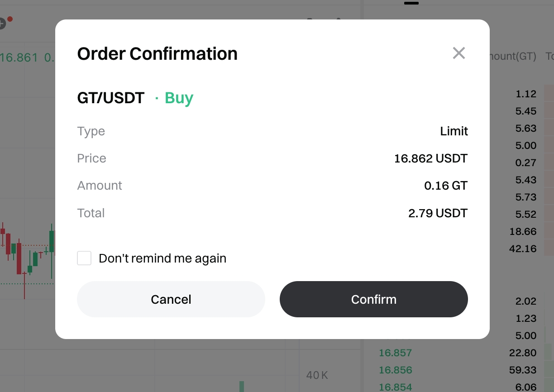Click the 18.66 amount in order book
This screenshot has height=392, width=554.
(522, 231)
